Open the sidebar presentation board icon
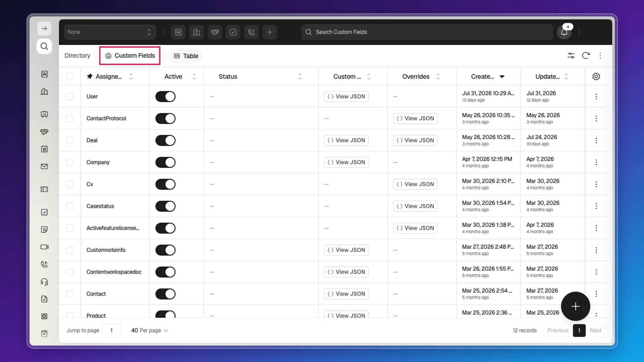The height and width of the screenshot is (362, 644). [44, 114]
